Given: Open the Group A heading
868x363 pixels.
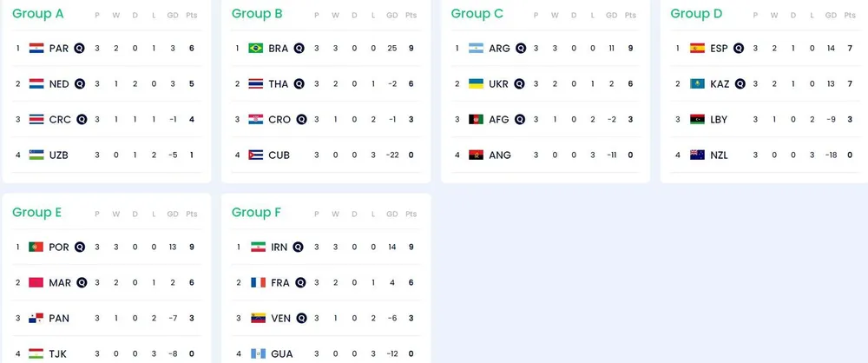Looking at the screenshot, I should [38, 14].
